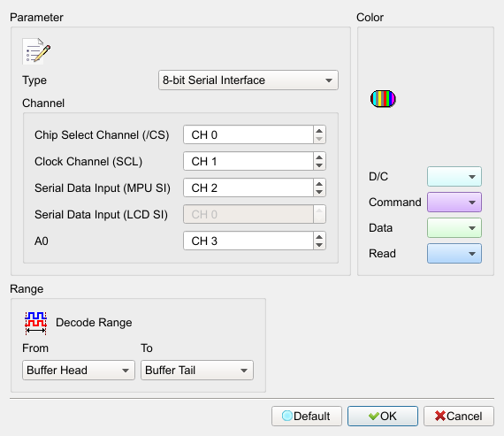Viewport: 504px width, 436px height.
Task: Open the To Buffer Tail dropdown
Action: click(197, 370)
